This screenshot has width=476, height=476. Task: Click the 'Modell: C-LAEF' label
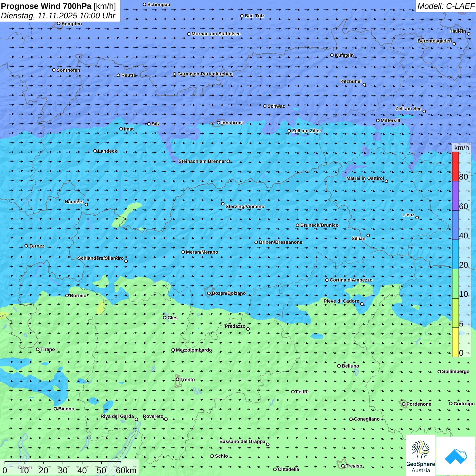pyautogui.click(x=446, y=6)
